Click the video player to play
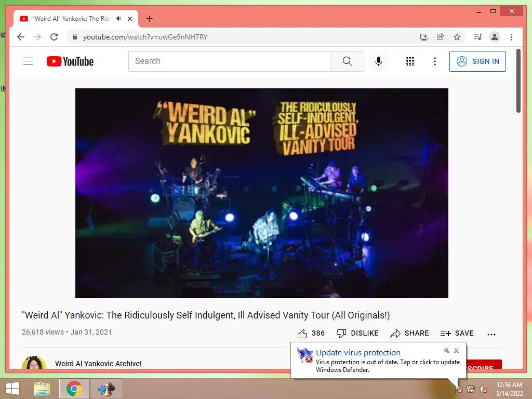The image size is (532, 399). coord(262,193)
